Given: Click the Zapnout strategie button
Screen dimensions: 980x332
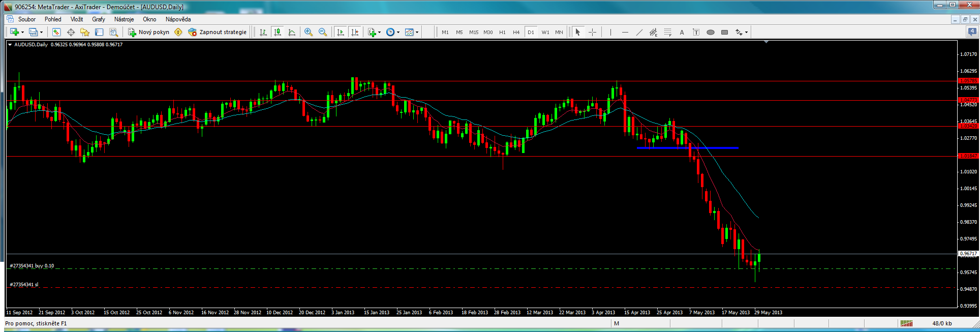Looking at the screenshot, I should pos(217,32).
